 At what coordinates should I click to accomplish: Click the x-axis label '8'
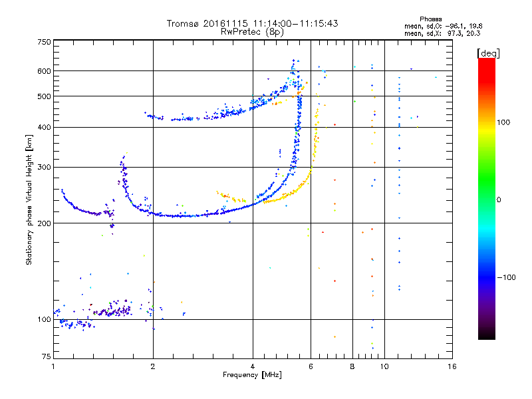[x=352, y=366]
